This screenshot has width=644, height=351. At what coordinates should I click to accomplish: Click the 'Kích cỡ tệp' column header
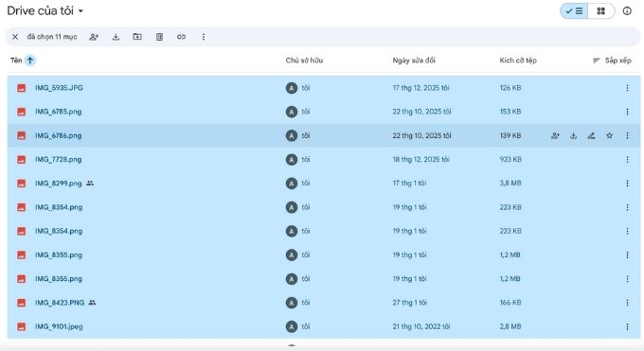pos(518,61)
